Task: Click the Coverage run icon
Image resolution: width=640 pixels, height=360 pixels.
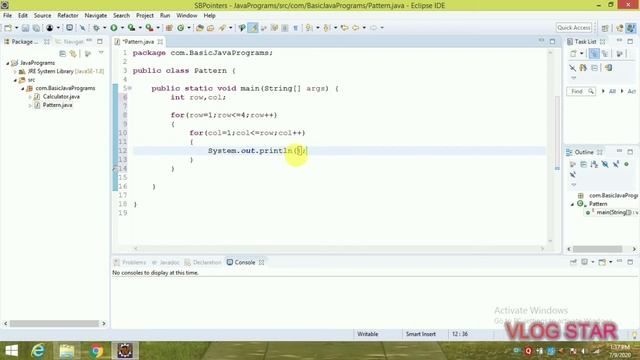Action: tap(131, 28)
